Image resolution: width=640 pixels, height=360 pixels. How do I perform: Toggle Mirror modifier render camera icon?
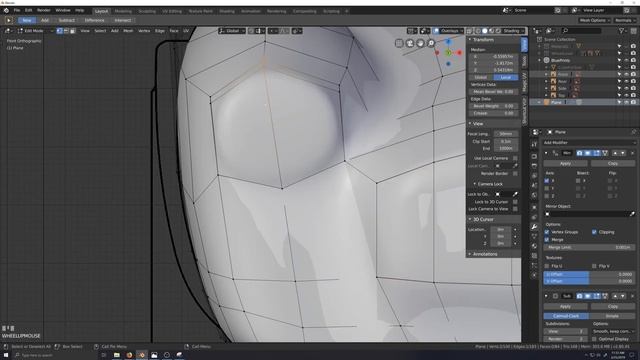[x=579, y=153]
